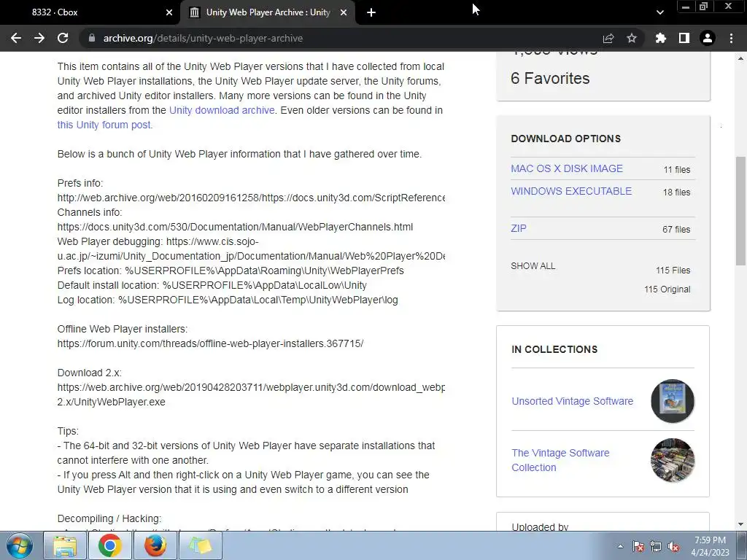Open Unsorted Vintage Software collection link
The image size is (747, 560).
[x=572, y=401]
